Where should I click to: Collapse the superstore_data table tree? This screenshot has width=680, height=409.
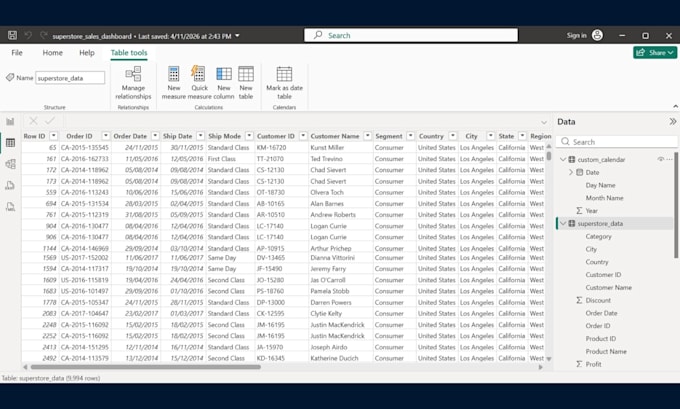(563, 223)
